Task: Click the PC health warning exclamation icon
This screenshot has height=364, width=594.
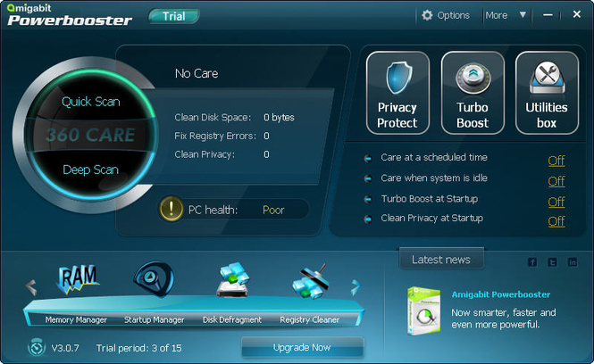Action: [x=172, y=209]
